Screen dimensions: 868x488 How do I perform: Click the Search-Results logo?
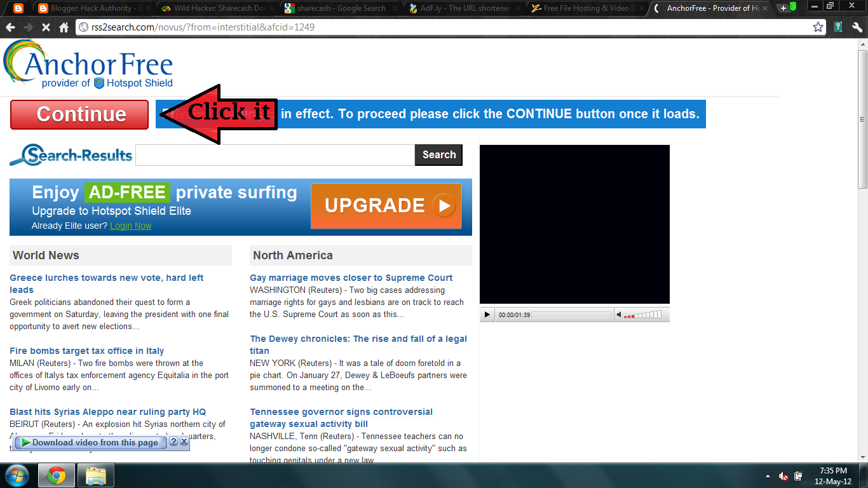click(71, 155)
